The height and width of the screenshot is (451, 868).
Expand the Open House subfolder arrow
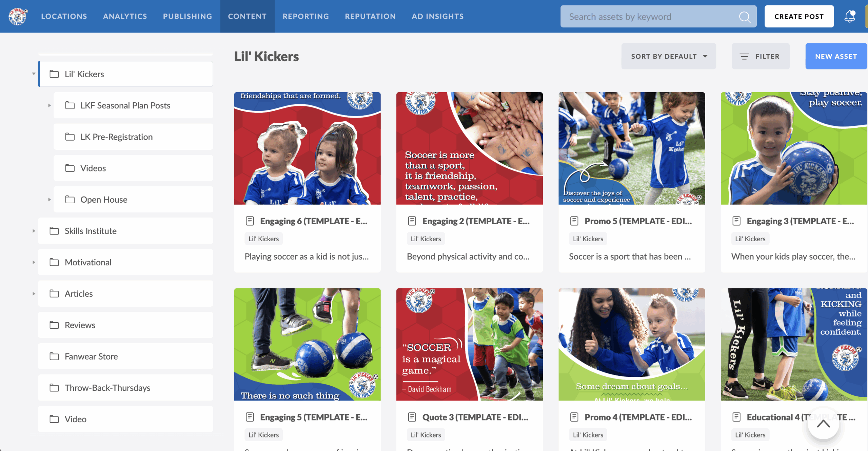click(x=50, y=200)
